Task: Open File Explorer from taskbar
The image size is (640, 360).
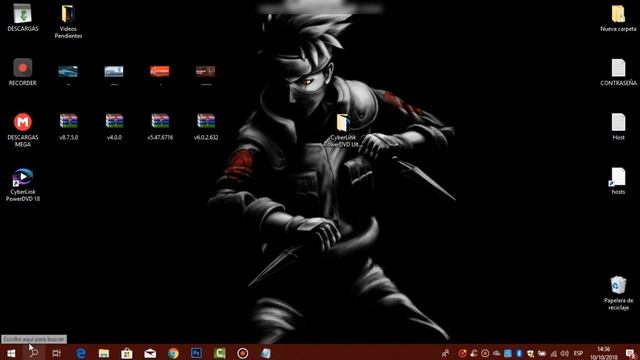Action: pyautogui.click(x=104, y=353)
